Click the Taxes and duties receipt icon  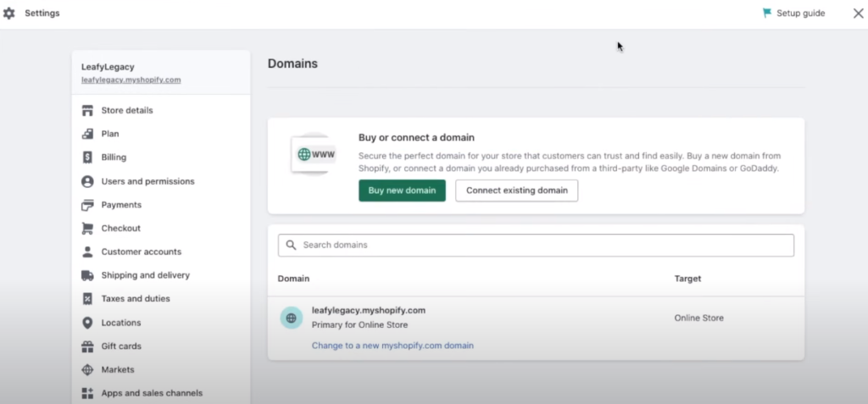(x=87, y=299)
